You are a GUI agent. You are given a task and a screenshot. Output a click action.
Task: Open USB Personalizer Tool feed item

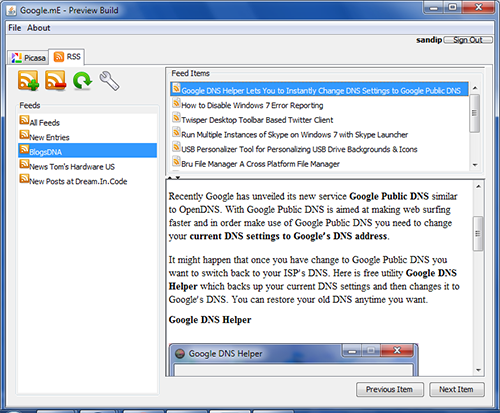point(319,148)
